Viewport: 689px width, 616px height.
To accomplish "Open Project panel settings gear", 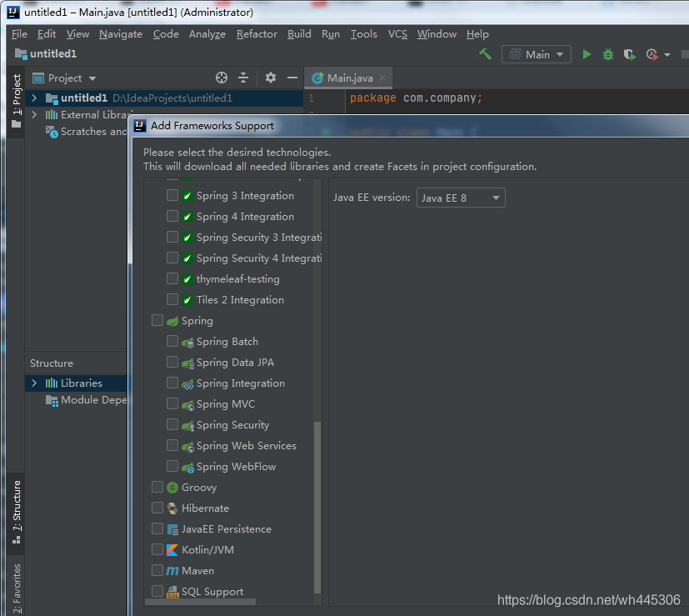I will click(270, 78).
